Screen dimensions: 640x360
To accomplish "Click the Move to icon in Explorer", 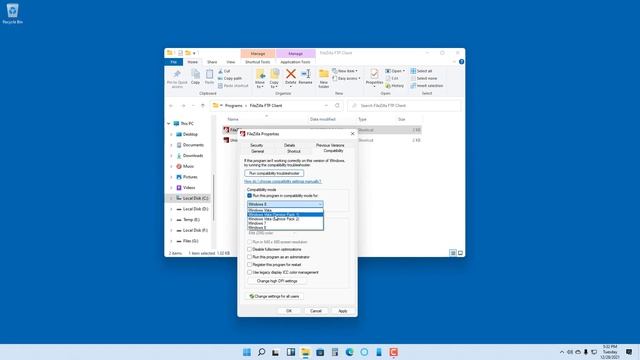I will (260, 74).
